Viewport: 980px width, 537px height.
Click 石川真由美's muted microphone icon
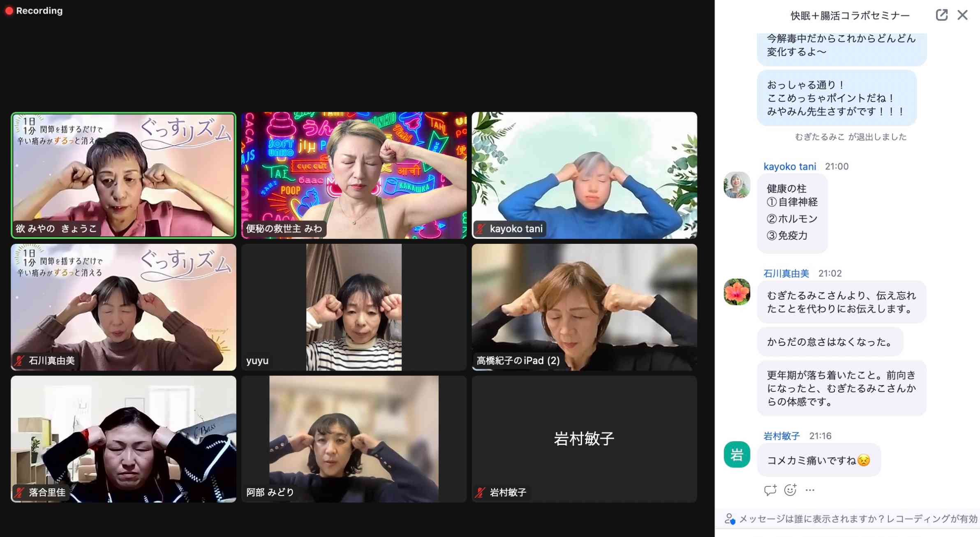(19, 361)
